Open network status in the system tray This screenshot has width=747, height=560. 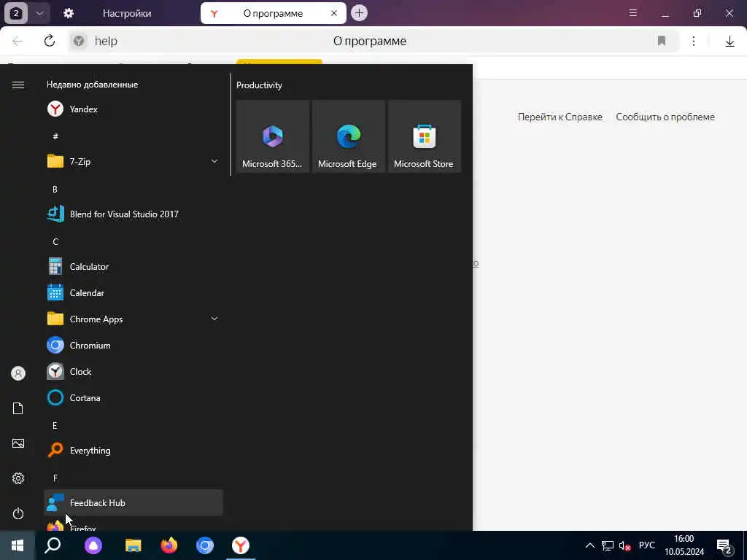pyautogui.click(x=608, y=545)
